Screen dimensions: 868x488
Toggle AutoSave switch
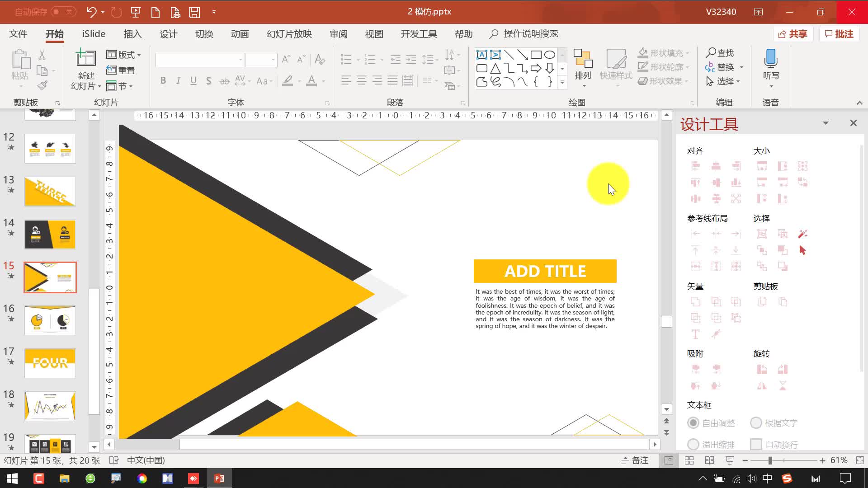point(63,12)
